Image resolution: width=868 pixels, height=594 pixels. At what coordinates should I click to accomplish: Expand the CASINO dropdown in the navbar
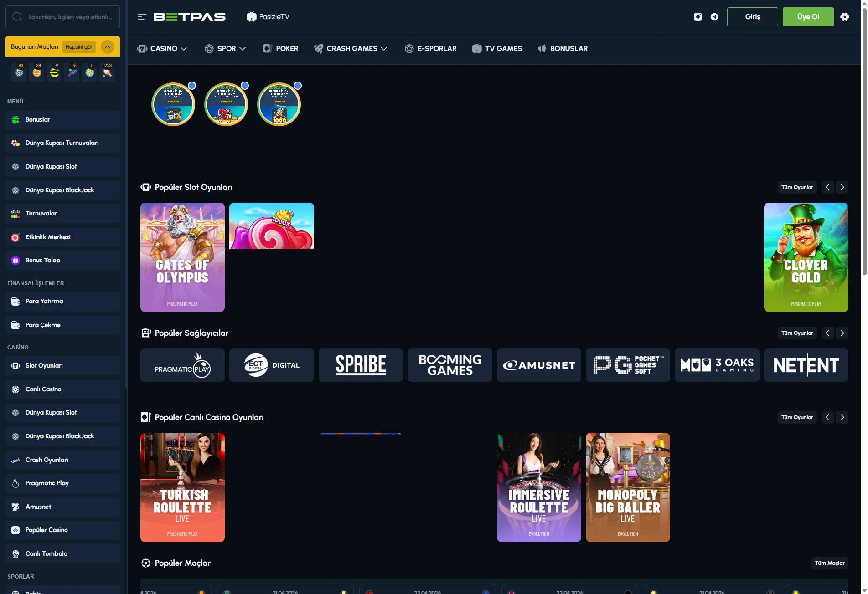(162, 49)
